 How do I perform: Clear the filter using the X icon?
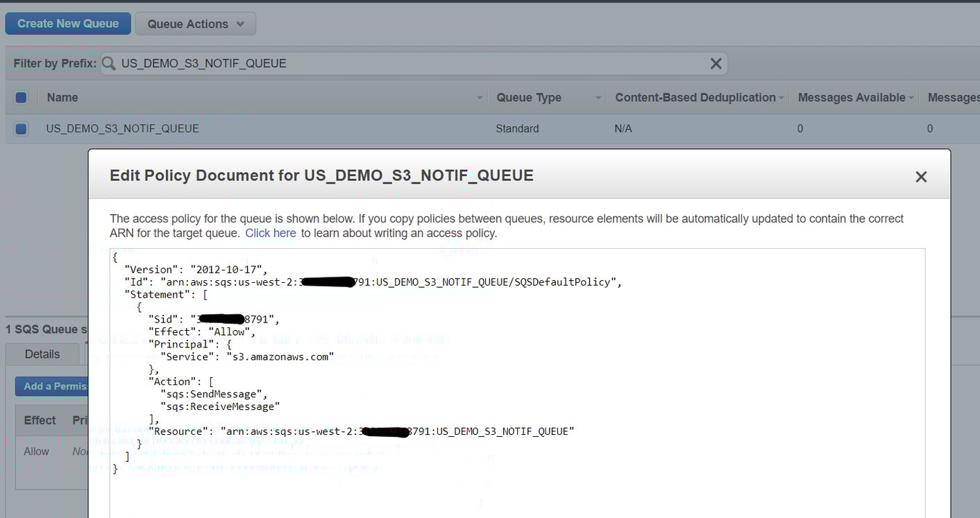716,63
